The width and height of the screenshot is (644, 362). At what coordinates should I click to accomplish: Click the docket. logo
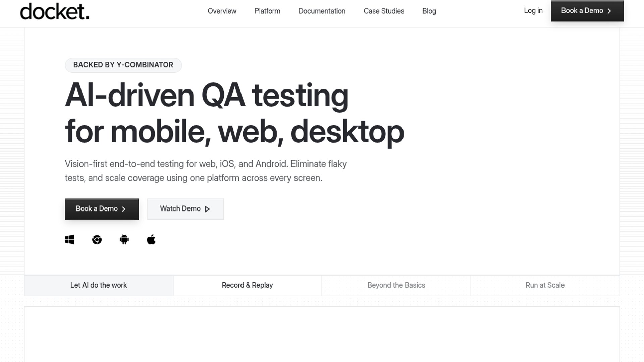[x=55, y=11]
